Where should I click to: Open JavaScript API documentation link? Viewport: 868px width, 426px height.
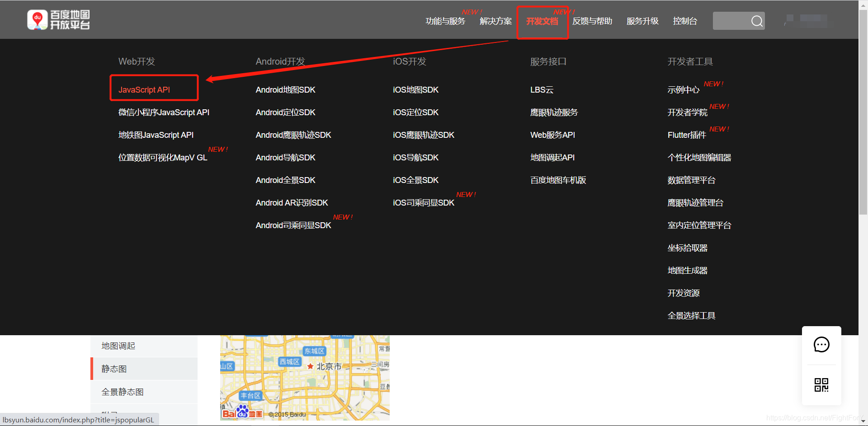[144, 90]
